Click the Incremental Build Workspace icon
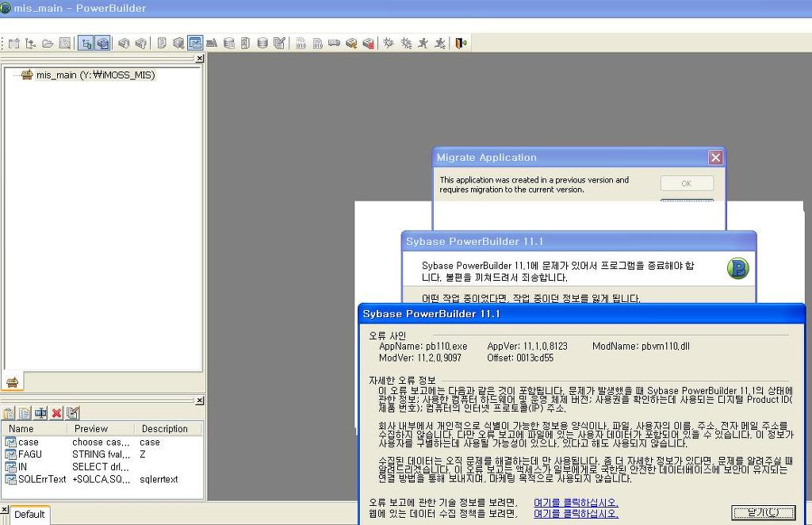The image size is (812, 525). click(301, 43)
